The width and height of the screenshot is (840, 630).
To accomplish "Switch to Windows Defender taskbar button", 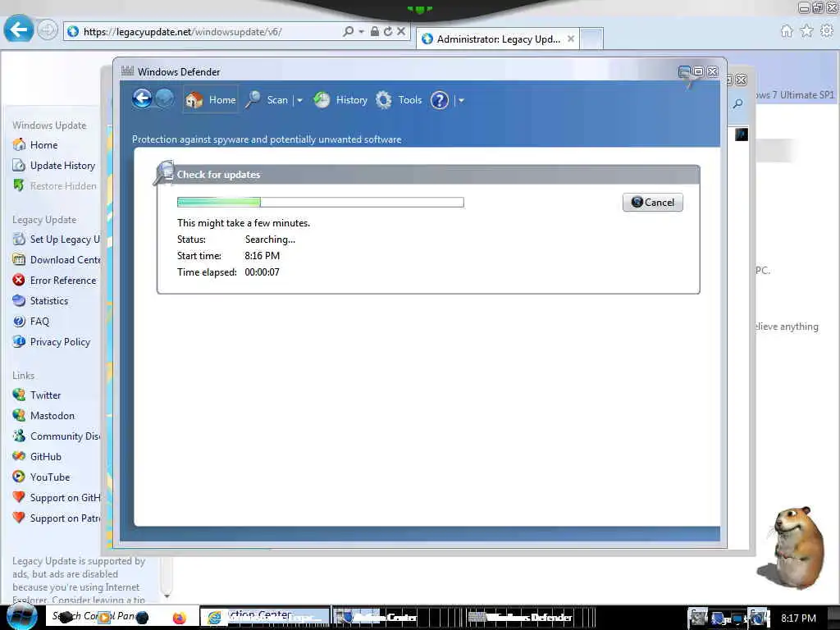I will click(531, 618).
